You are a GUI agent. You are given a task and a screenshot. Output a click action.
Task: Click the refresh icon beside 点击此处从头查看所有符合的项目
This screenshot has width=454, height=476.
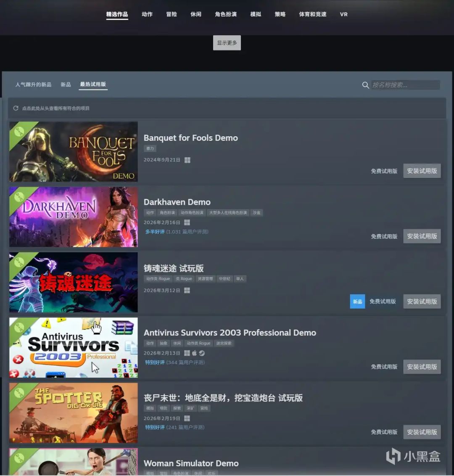click(16, 108)
